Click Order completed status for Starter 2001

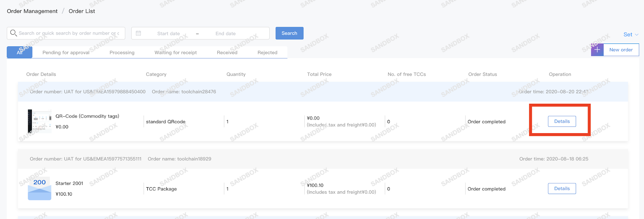click(486, 189)
